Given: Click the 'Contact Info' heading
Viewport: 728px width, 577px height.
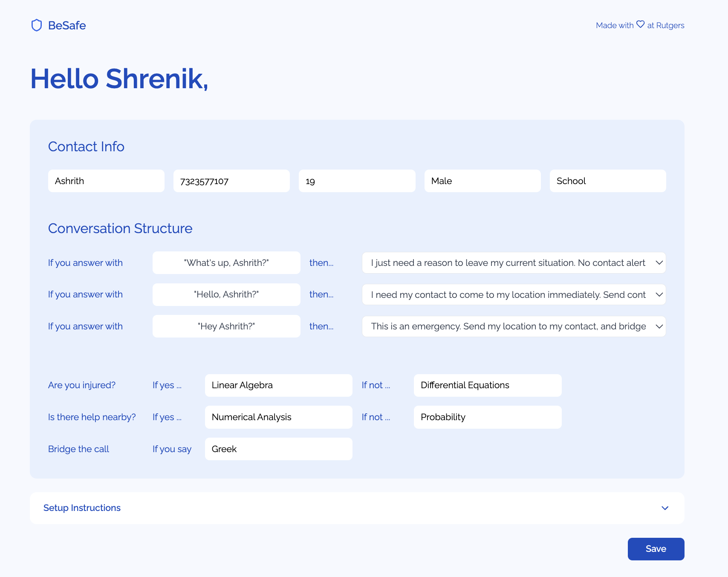Looking at the screenshot, I should (x=86, y=147).
